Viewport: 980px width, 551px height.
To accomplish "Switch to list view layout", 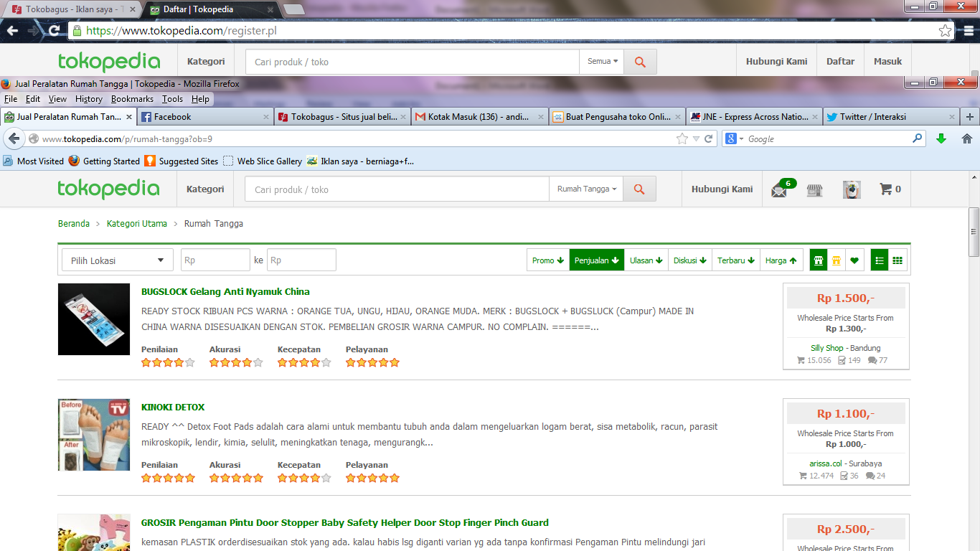I will point(880,260).
